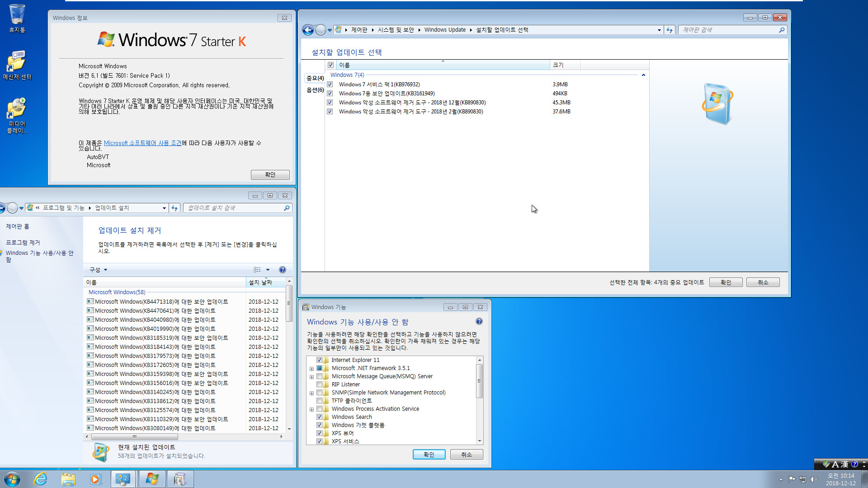
Task: Confirm selected updates in Windows Update
Action: [726, 282]
